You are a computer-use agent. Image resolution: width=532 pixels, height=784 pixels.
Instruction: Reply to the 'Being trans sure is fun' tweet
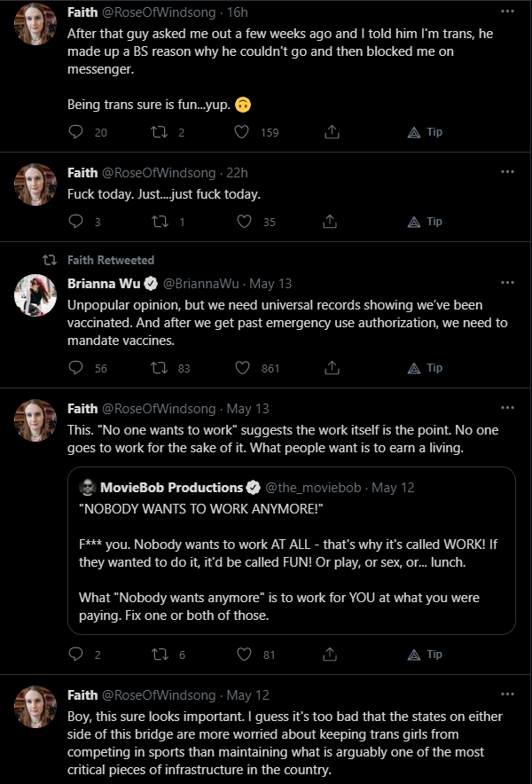coord(75,132)
